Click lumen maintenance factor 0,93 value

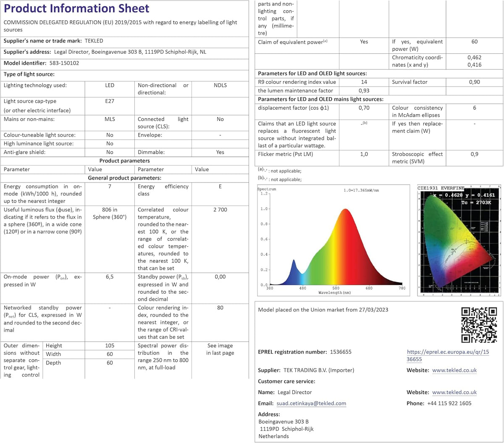coord(364,90)
